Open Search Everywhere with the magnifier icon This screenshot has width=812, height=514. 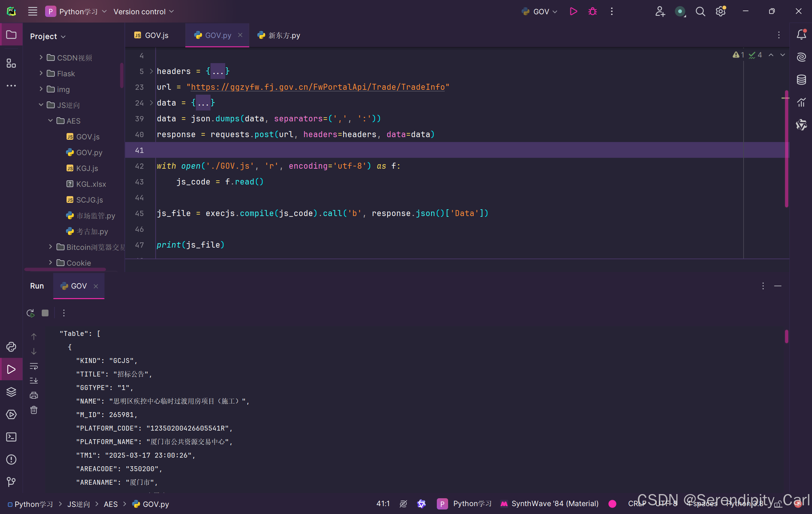[700, 11]
